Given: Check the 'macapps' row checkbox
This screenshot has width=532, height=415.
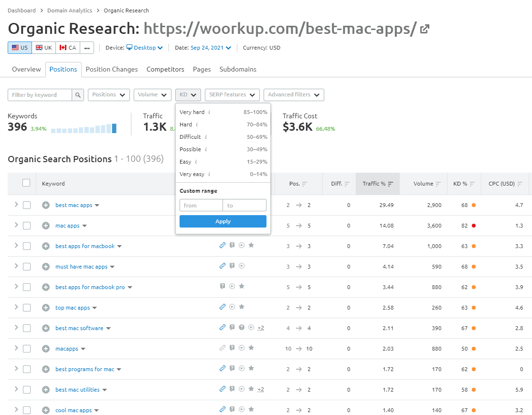Looking at the screenshot, I should pyautogui.click(x=27, y=349).
